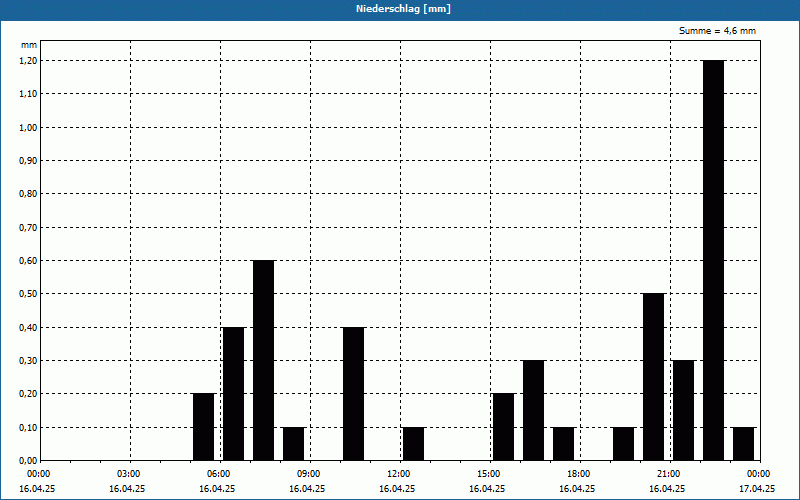The image size is (800, 500).
Task: Click the 06:00 time label
Action: pos(218,474)
